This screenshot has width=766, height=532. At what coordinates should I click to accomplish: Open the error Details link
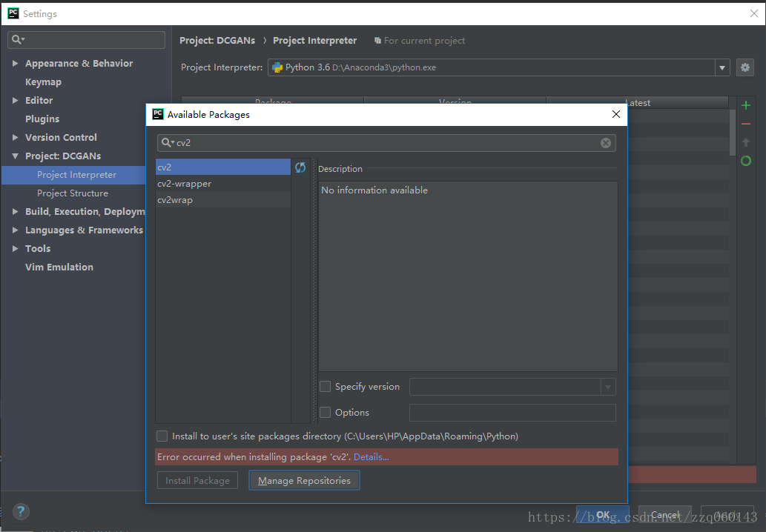[x=372, y=457]
